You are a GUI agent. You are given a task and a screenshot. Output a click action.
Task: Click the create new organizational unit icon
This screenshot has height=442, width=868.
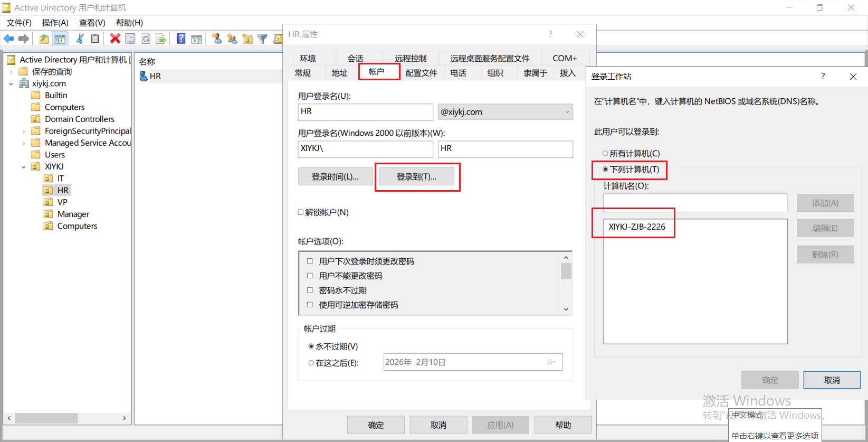pos(247,39)
